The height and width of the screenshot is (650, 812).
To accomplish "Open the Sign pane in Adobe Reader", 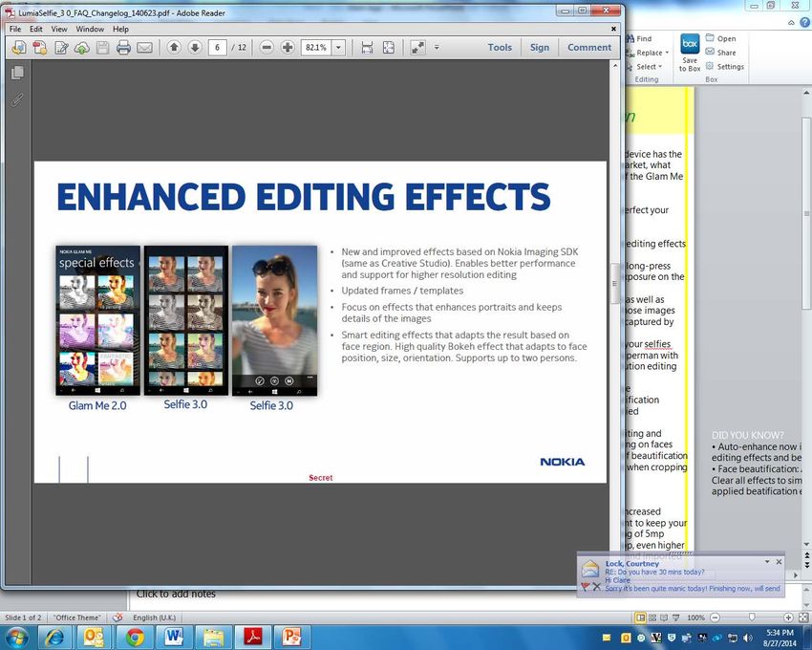I will (540, 47).
